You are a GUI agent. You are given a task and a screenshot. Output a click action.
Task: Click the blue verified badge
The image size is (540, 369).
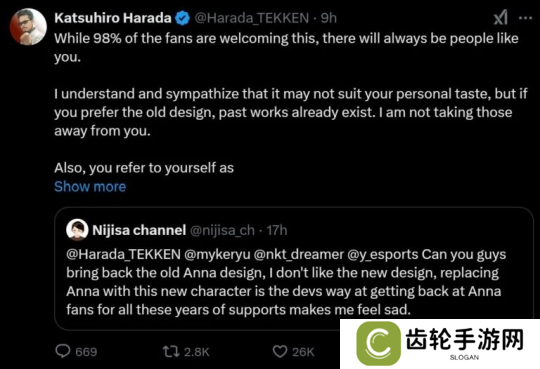pyautogui.click(x=183, y=18)
